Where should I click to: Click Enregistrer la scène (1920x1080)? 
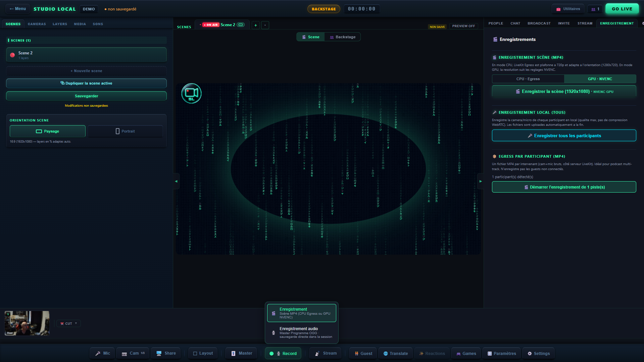pos(564,91)
